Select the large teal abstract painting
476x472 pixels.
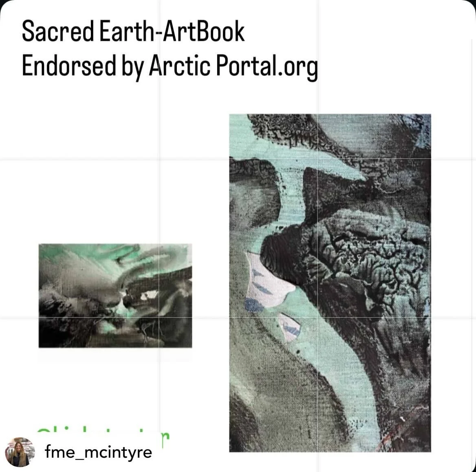point(330,282)
